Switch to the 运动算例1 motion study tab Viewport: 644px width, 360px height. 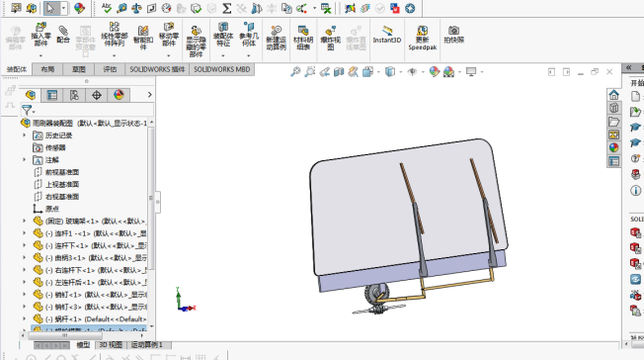[x=146, y=345]
